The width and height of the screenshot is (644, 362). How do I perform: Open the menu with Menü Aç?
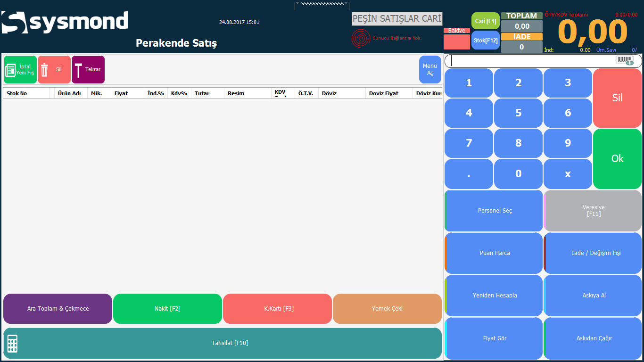pos(430,70)
